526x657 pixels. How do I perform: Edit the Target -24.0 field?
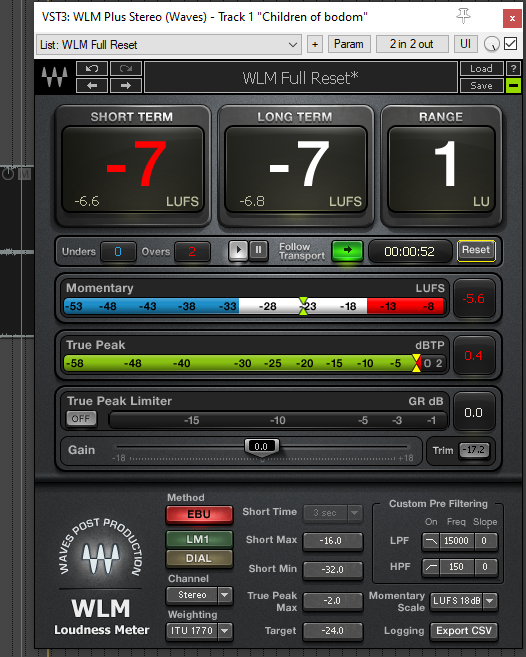333,631
